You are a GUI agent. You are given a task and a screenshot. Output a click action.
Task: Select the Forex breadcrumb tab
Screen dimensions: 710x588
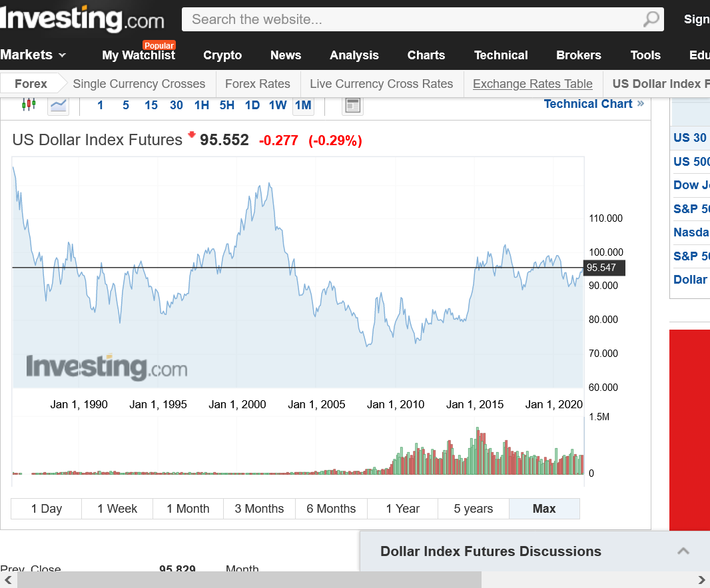click(x=31, y=84)
